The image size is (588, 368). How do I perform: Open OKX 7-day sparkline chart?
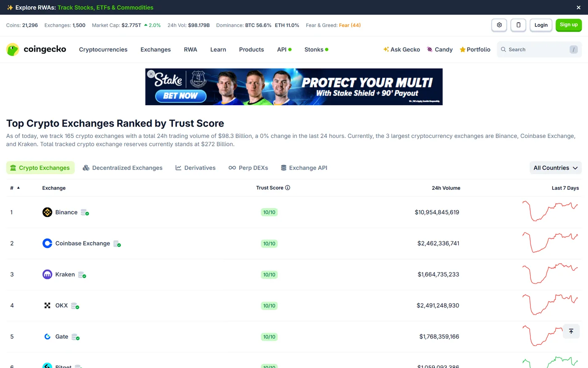coord(550,304)
